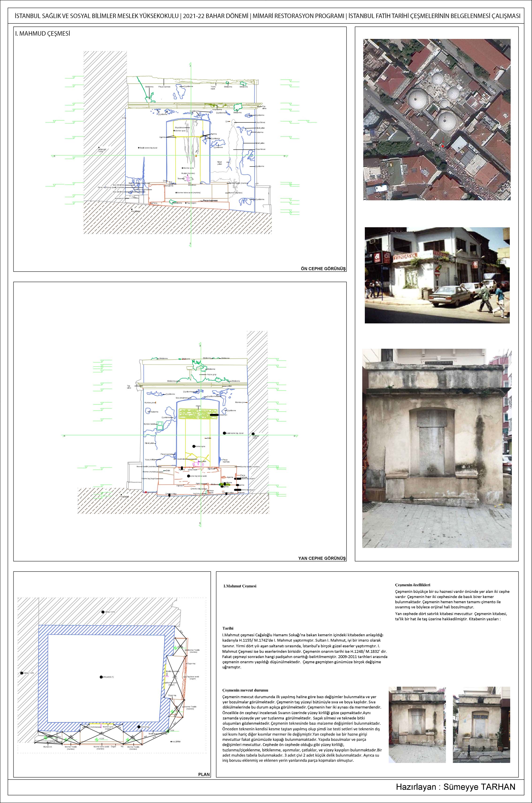This screenshot has width=532, height=803.
Task: Click the aerial satellite photo of the site
Action: tap(437, 119)
